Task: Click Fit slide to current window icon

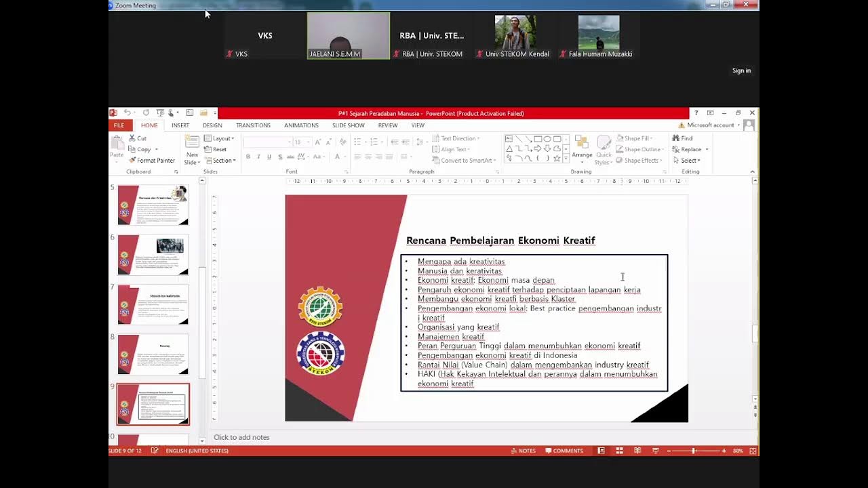Action: [753, 451]
